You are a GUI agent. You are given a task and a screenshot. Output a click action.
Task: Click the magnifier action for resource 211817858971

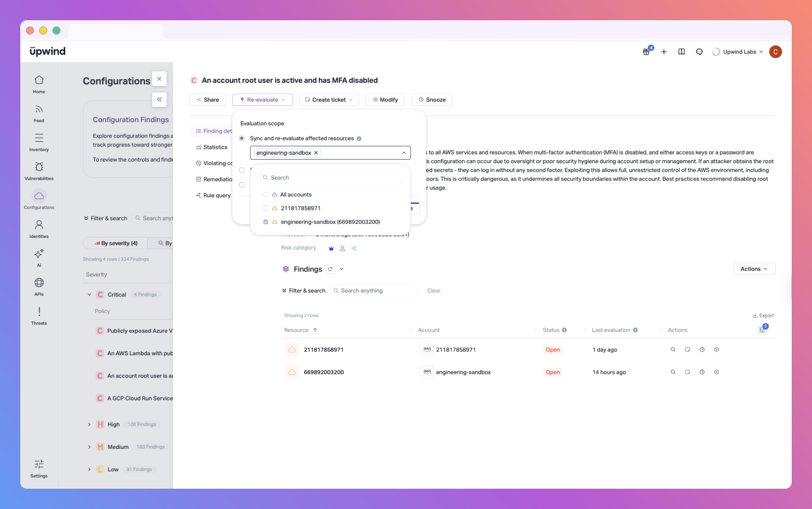pos(673,349)
